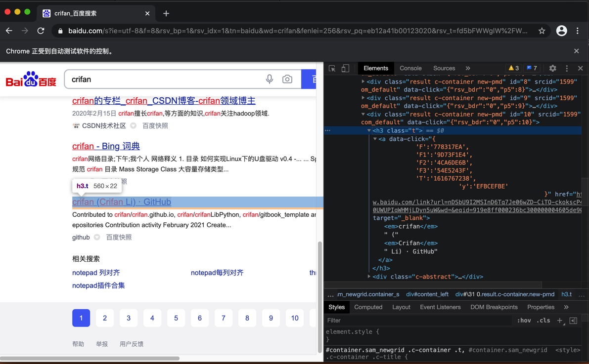Open the Computed styles tab
Viewport: 589px width, 364px height.
(x=368, y=307)
